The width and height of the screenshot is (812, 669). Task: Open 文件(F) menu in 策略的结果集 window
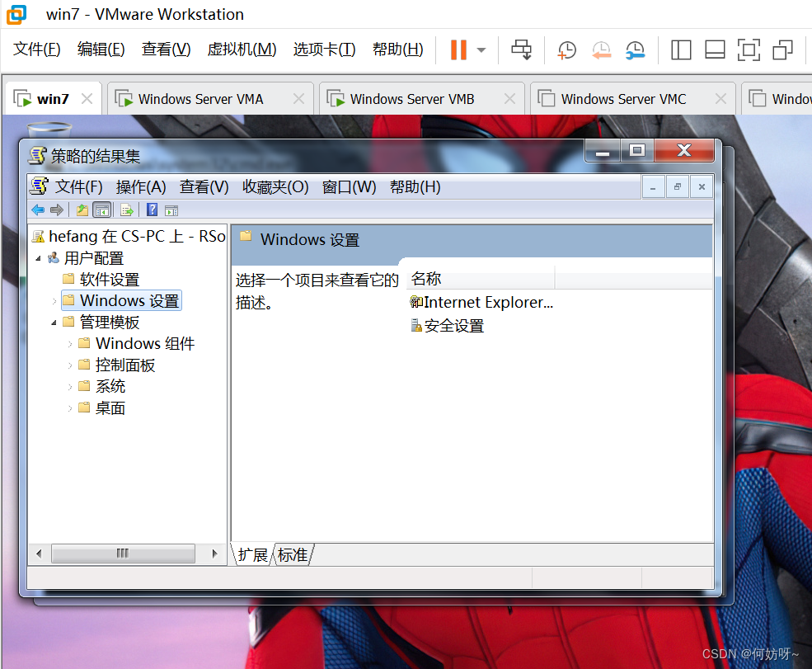click(78, 186)
